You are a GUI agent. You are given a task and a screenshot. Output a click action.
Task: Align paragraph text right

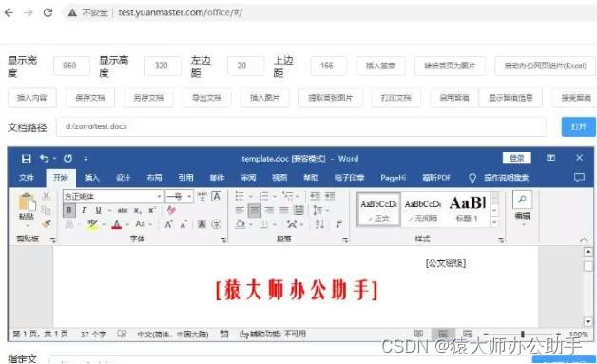tap(269, 210)
